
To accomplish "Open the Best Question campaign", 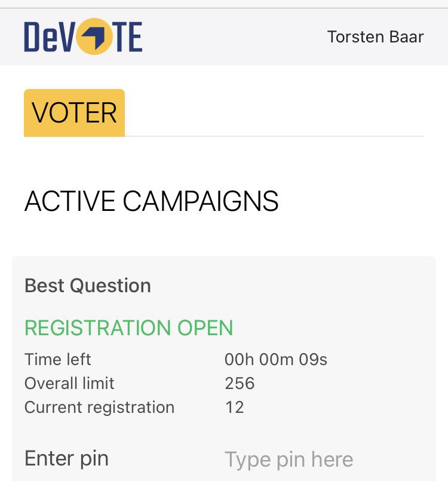I will [88, 286].
